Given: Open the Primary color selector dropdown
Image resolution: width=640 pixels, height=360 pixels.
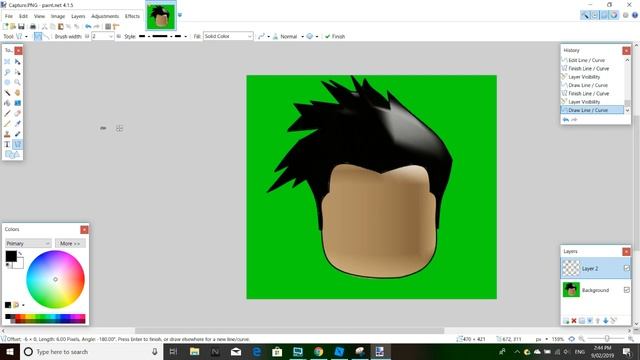Looking at the screenshot, I should [x=28, y=243].
